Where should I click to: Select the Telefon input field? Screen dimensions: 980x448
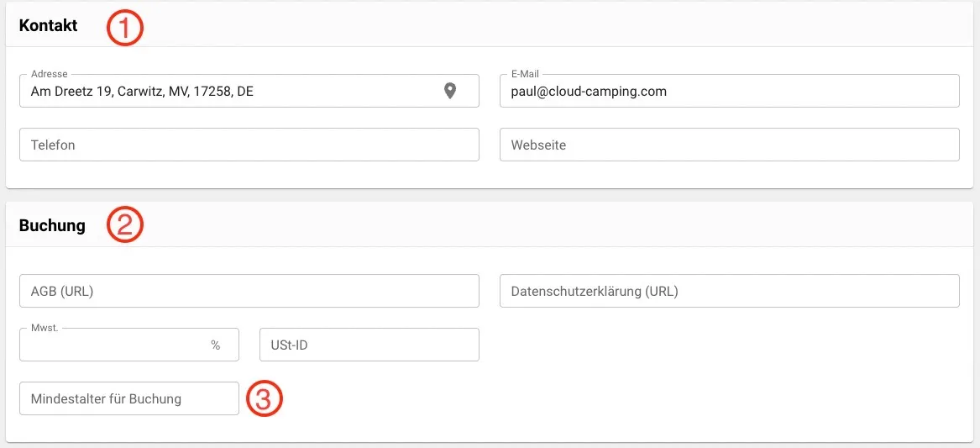(x=249, y=145)
